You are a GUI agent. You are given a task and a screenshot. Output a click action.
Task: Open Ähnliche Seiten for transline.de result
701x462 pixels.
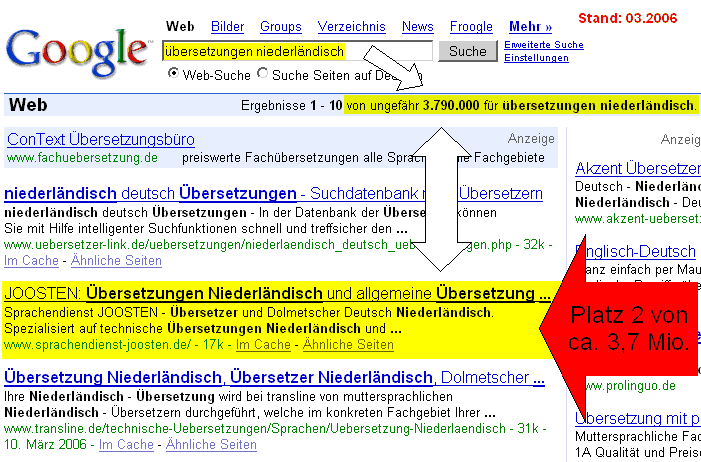pos(211,444)
